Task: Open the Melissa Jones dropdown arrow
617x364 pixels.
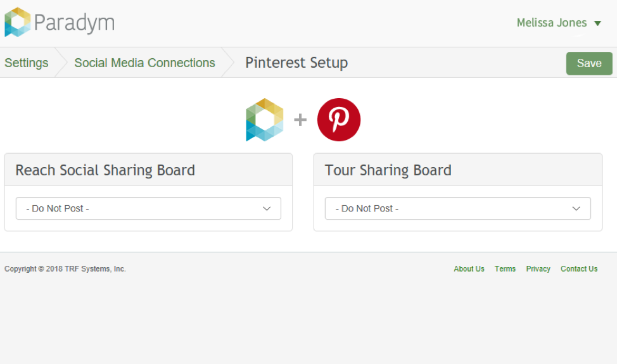Action: (x=597, y=23)
